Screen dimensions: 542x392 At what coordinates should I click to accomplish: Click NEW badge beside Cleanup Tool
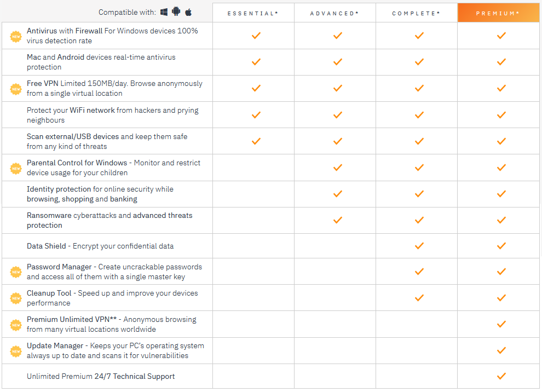(x=16, y=298)
